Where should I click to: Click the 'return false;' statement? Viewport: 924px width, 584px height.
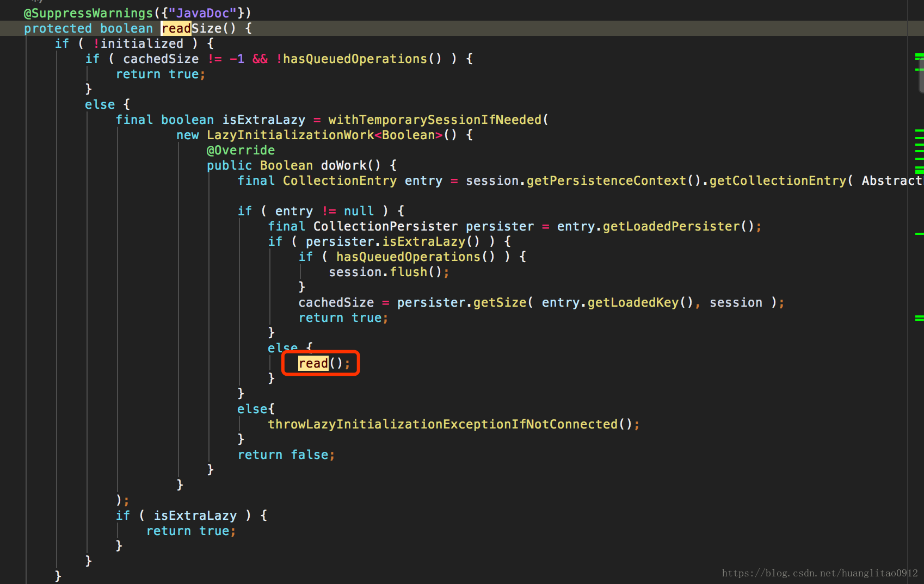point(286,455)
